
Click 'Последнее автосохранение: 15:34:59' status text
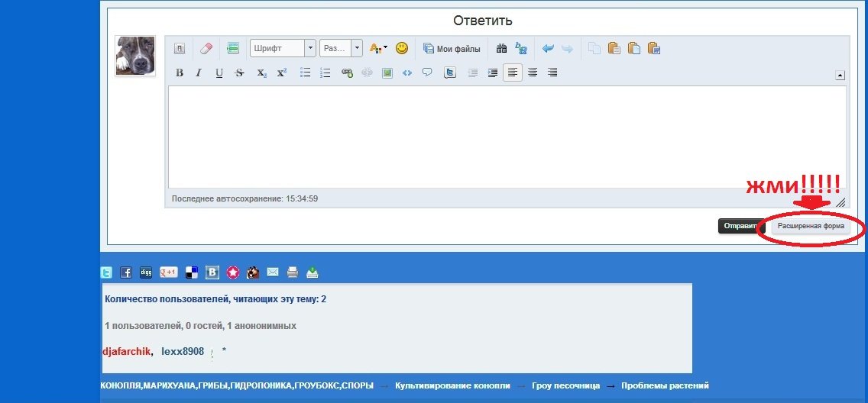(x=245, y=198)
